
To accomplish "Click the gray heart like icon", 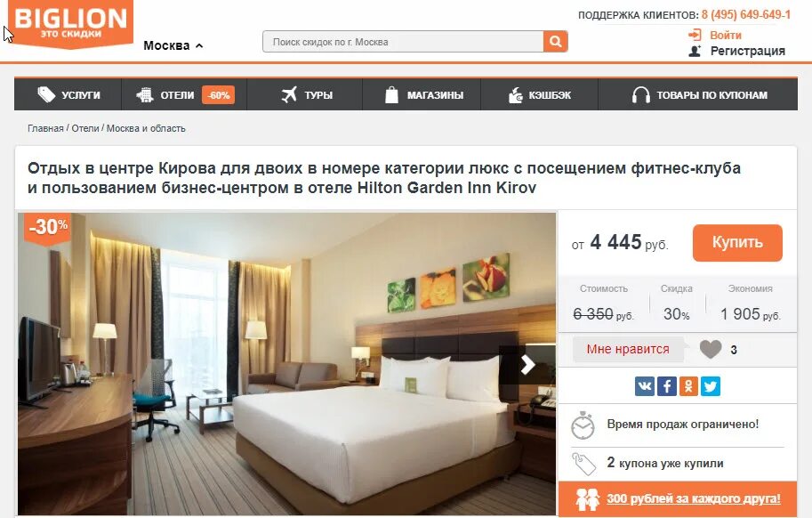I will click(711, 349).
